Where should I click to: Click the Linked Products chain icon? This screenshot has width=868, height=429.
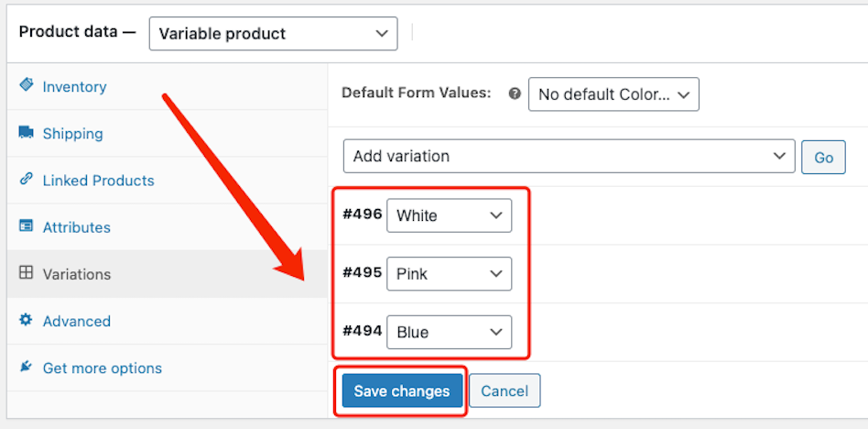(x=26, y=180)
